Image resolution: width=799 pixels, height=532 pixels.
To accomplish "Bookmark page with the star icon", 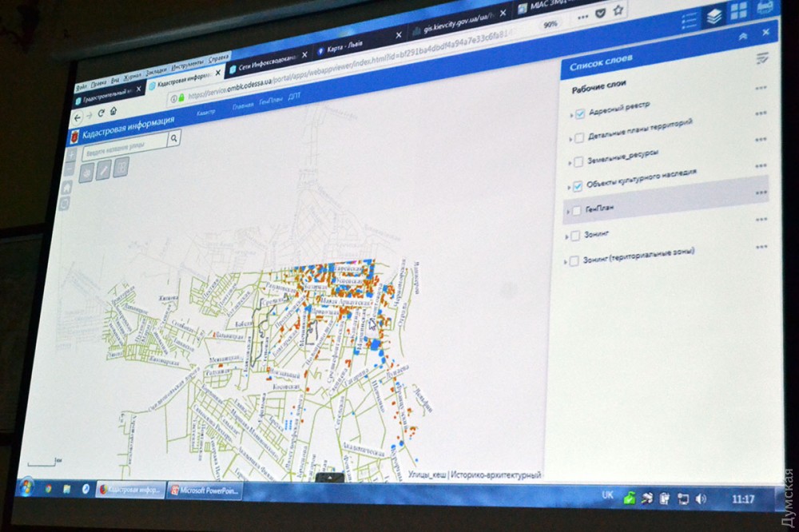I will [618, 12].
